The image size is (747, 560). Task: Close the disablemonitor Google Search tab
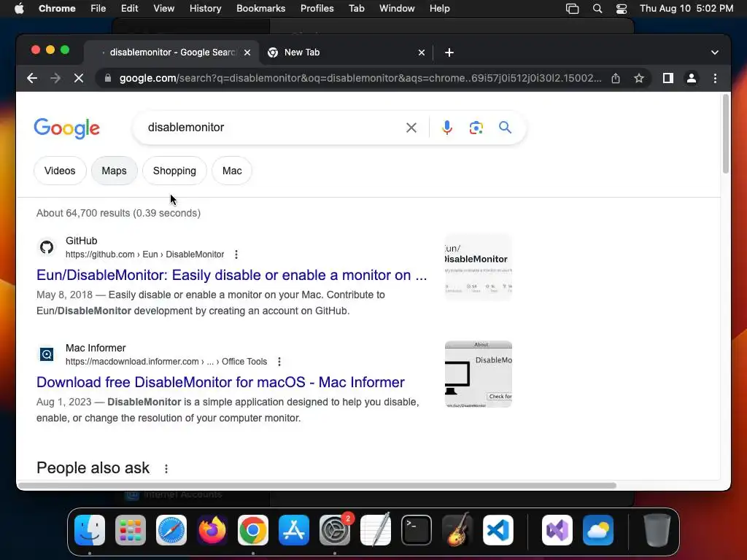point(247,52)
